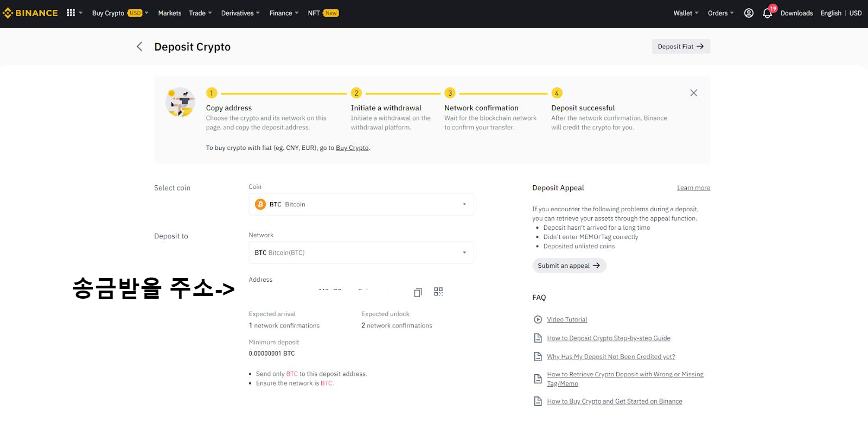Click document icon beside Step-by-step Guide
Screen dimensions: 868x422
coord(538,338)
